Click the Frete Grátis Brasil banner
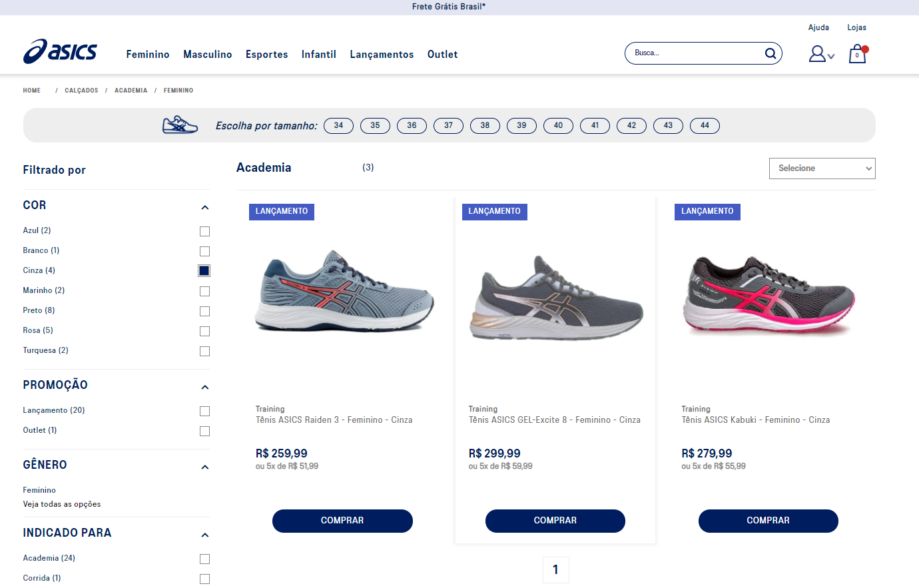 tap(449, 7)
